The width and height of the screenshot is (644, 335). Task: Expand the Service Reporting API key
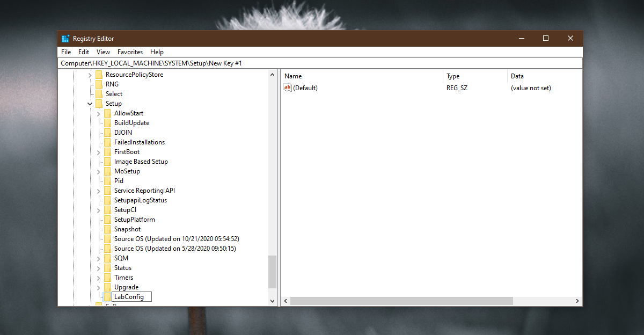pyautogui.click(x=99, y=191)
